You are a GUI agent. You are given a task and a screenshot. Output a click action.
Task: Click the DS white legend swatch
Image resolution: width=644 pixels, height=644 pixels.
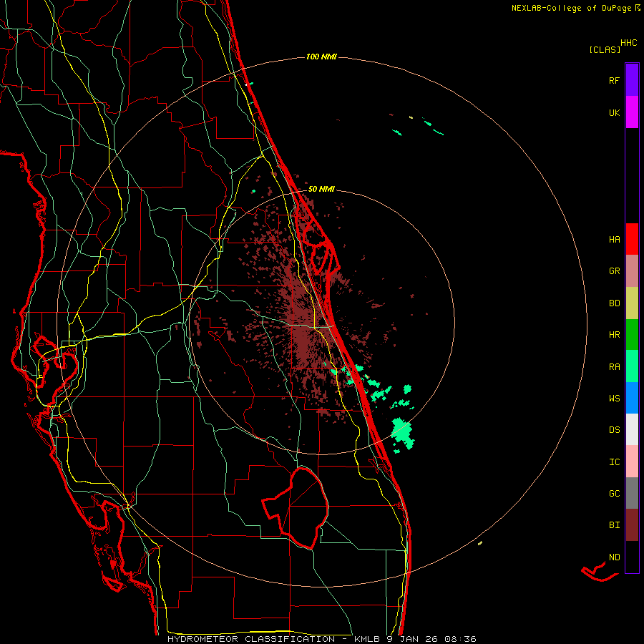pos(632,429)
